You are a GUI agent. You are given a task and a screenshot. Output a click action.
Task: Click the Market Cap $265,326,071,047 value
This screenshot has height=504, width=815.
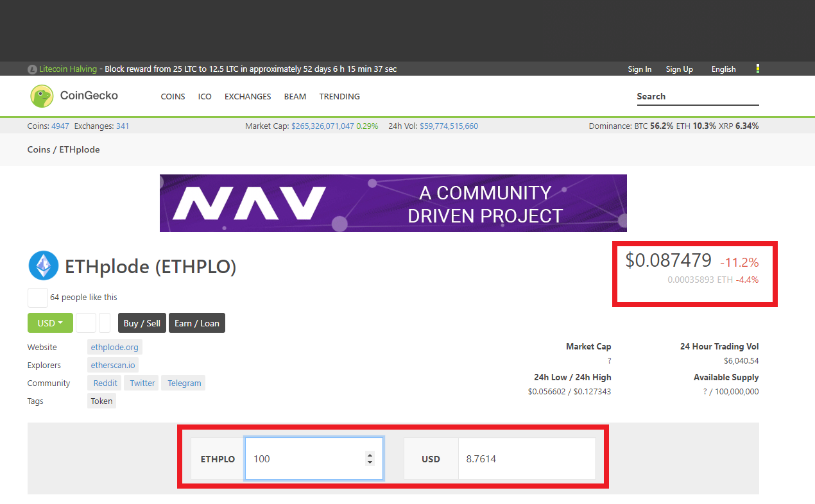[x=323, y=126]
